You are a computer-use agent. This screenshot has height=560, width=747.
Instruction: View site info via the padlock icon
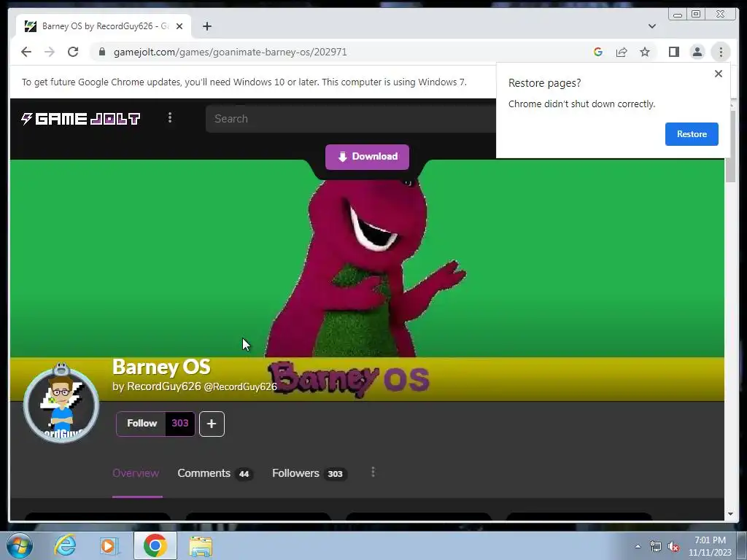(101, 52)
